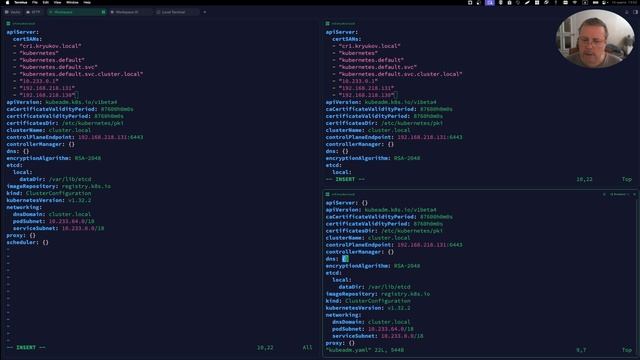Screen dimensions: 640x360
Task: Click the controllerManager line in the top-right pane
Action: [x=360, y=144]
